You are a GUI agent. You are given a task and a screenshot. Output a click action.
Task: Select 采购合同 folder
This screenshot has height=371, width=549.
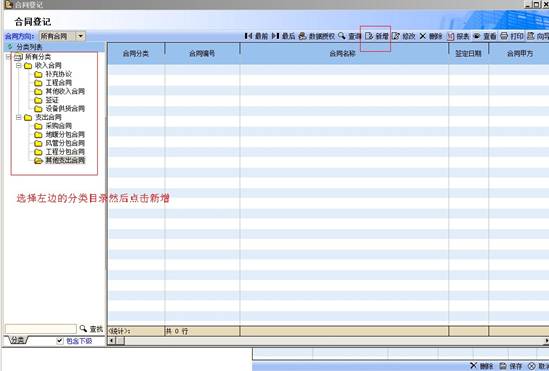tap(58, 126)
